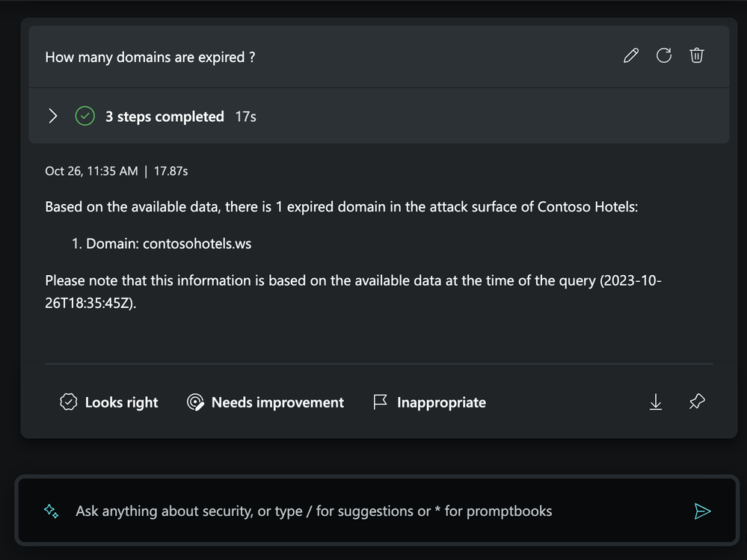The image size is (747, 560).
Task: Edit the prompt with the pencil icon
Action: pos(631,56)
